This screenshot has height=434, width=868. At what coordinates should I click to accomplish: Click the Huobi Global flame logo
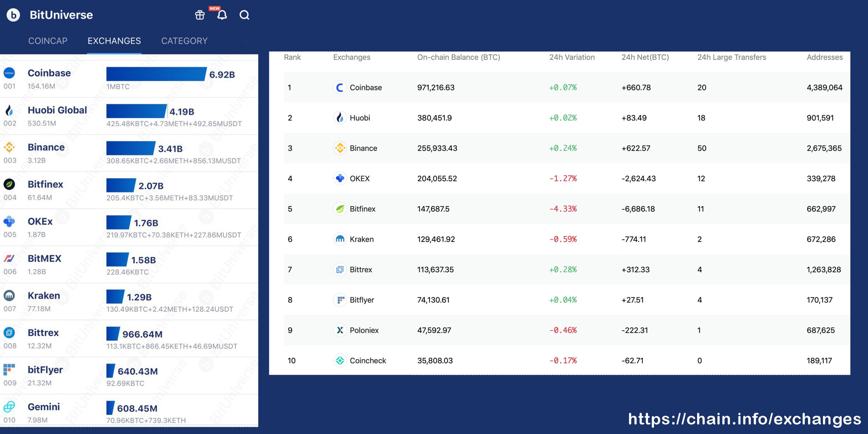[9, 110]
